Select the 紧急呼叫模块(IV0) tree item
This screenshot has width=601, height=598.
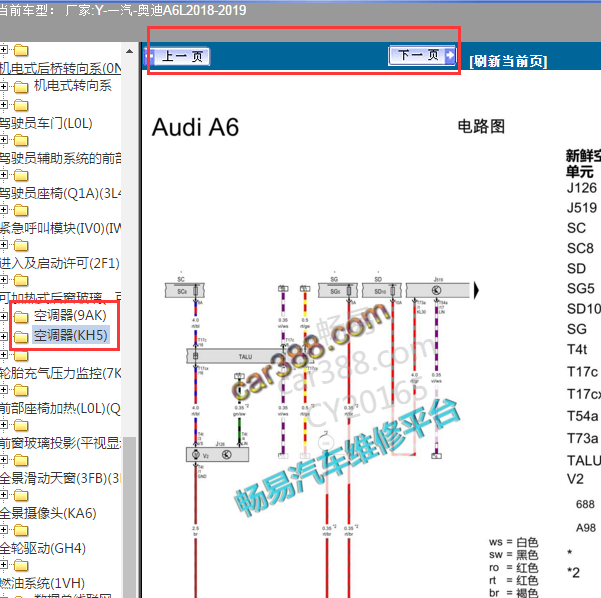tap(61, 228)
